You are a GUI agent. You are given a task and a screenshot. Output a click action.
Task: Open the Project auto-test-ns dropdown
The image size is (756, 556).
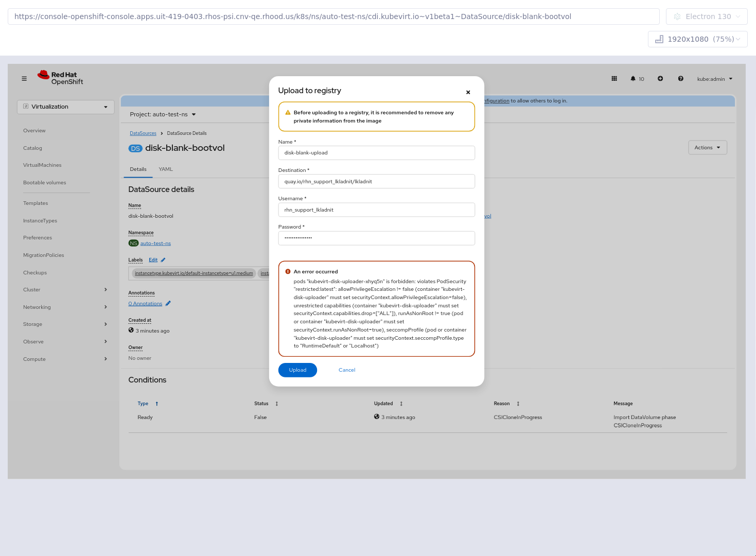point(163,114)
